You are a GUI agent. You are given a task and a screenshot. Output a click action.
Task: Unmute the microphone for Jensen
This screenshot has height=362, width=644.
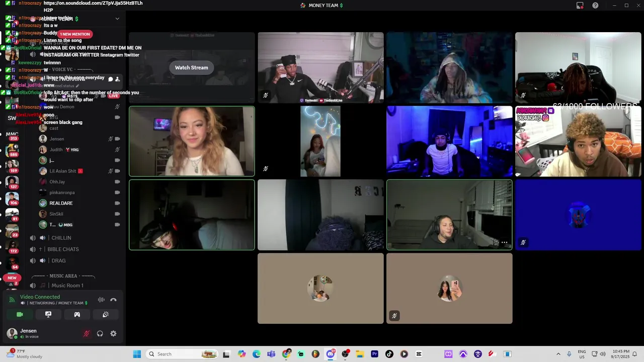point(87,333)
